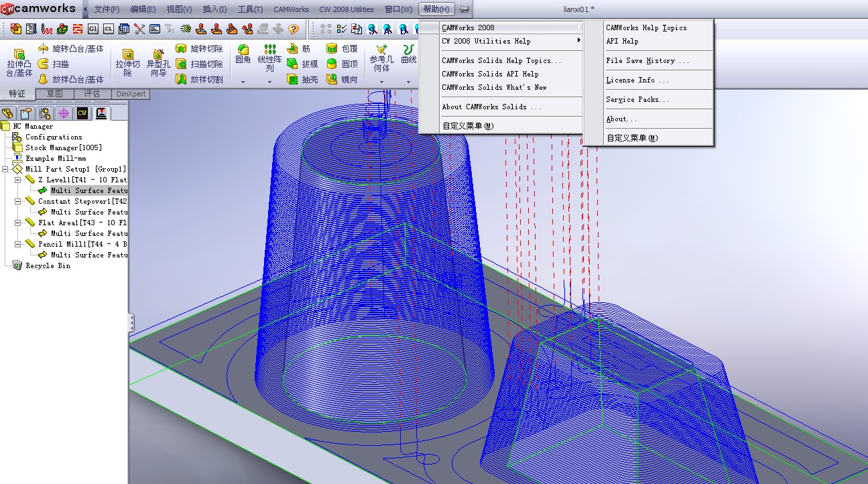
Task: Choose About CAMWorks Solids entry
Action: [501, 107]
